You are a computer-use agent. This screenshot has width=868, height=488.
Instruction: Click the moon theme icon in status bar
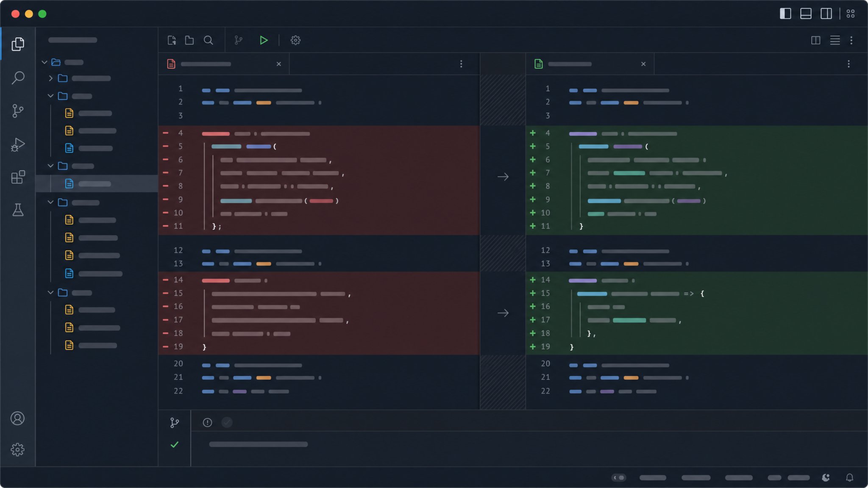pos(826,478)
